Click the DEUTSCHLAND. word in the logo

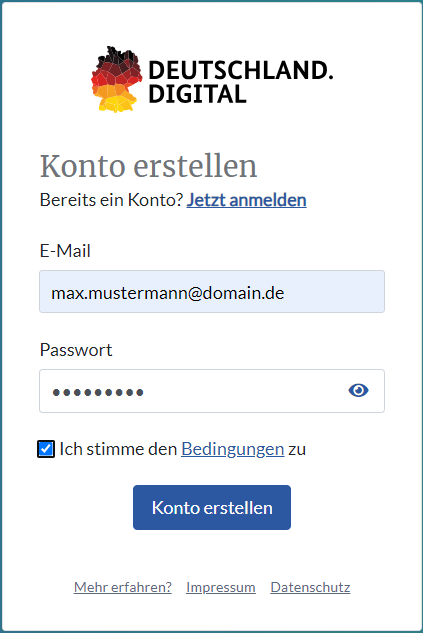tap(241, 70)
